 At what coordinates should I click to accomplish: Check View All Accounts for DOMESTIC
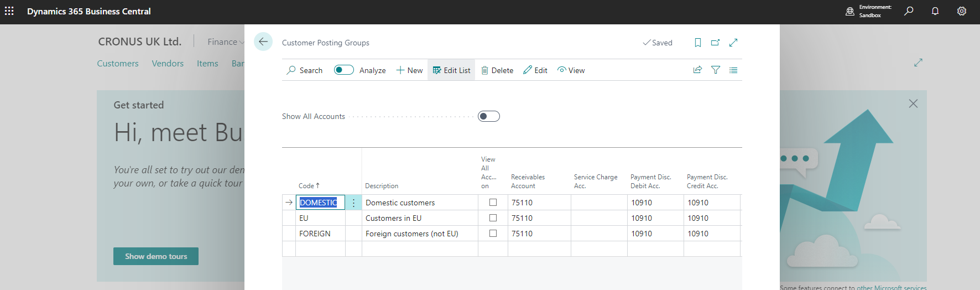(493, 203)
